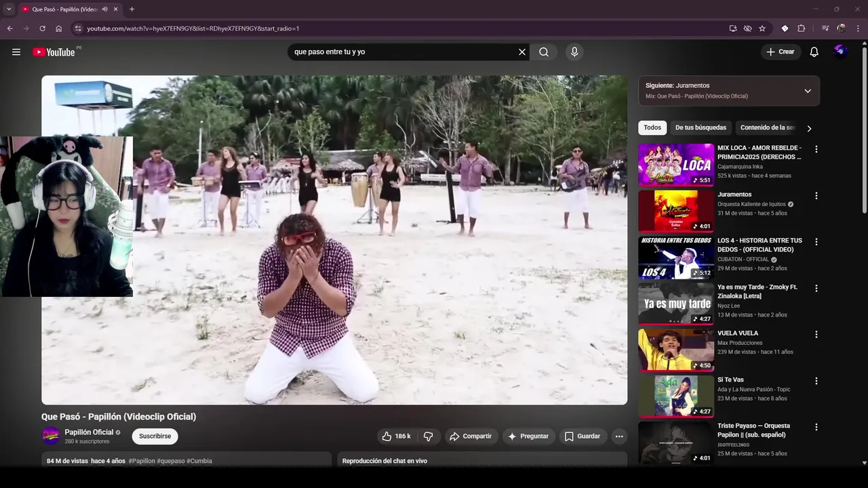This screenshot has height=488, width=868.
Task: Open the browser extensions puzzle icon
Action: pos(801,28)
